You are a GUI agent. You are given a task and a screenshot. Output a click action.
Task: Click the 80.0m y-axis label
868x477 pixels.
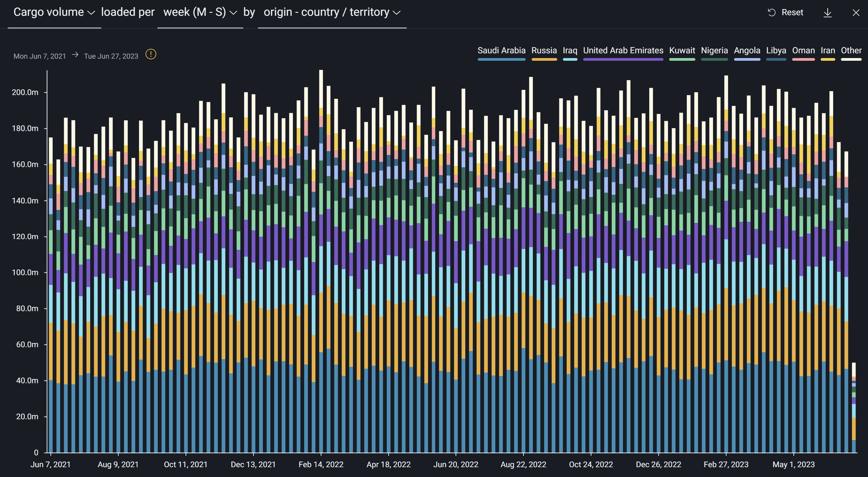coord(27,308)
